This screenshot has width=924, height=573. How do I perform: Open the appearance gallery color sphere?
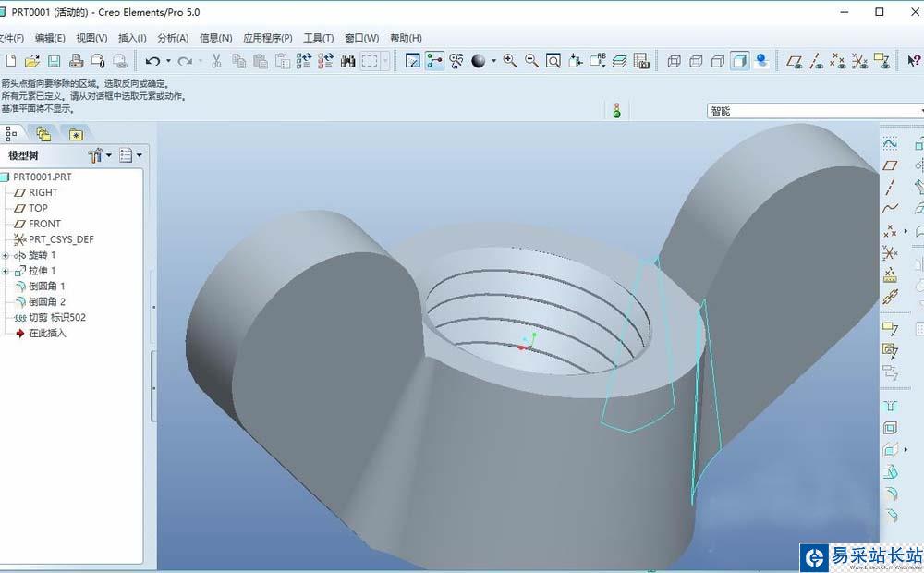click(x=479, y=61)
